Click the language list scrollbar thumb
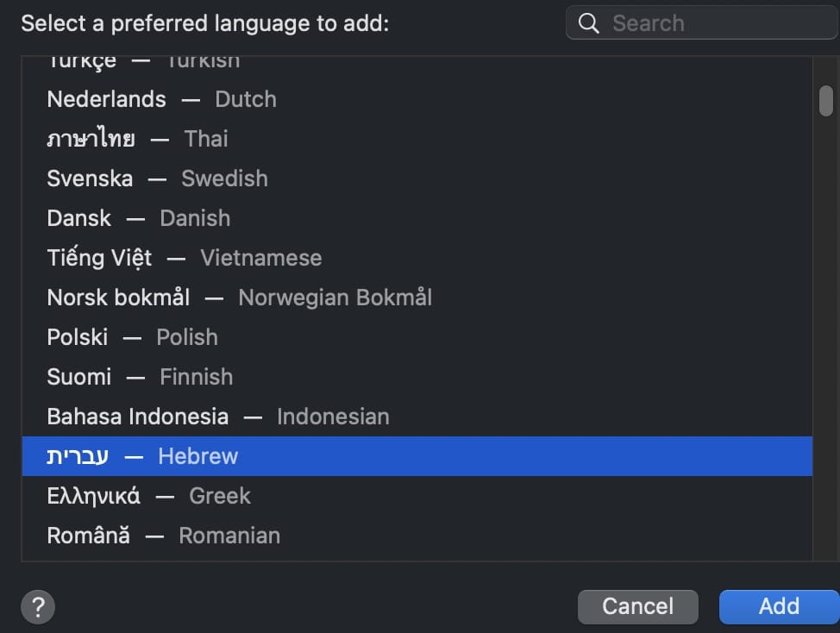This screenshot has height=633, width=840. pos(826,99)
